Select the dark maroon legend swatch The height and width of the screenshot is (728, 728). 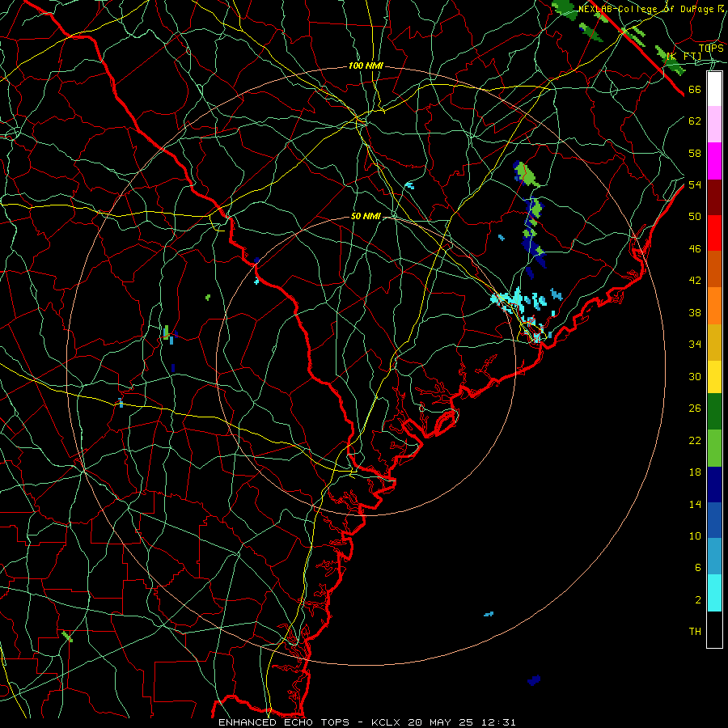coord(714,197)
